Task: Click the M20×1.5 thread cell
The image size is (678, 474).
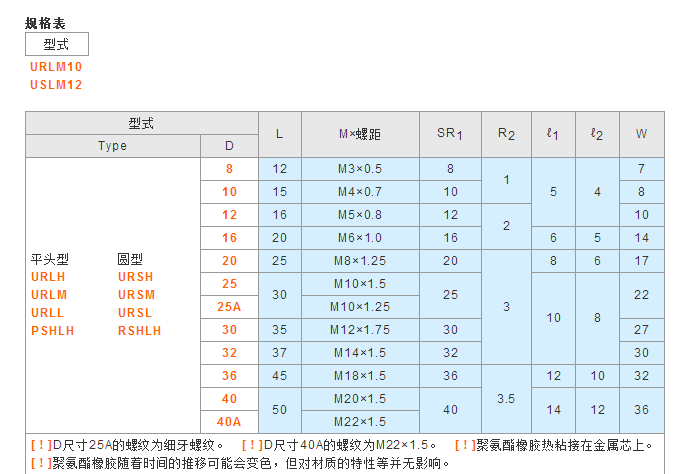Action: pyautogui.click(x=360, y=399)
